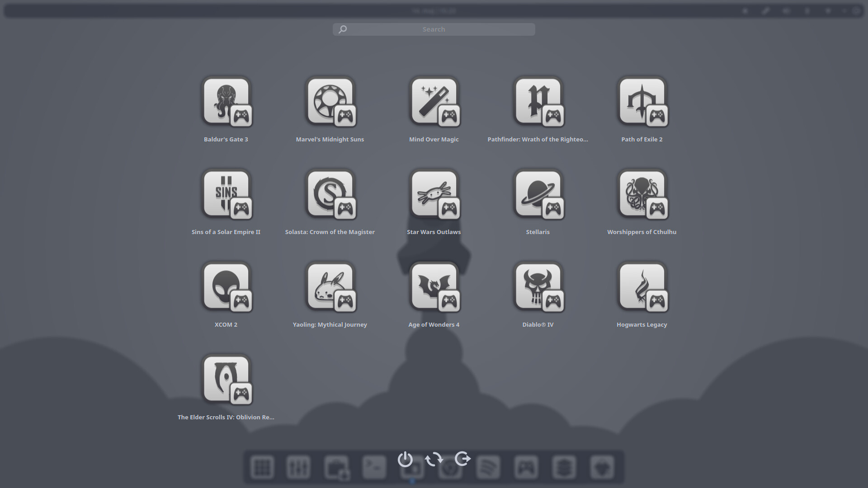This screenshot has width=868, height=488.
Task: Click the Diablo IV horned skull icon
Action: 538,287
